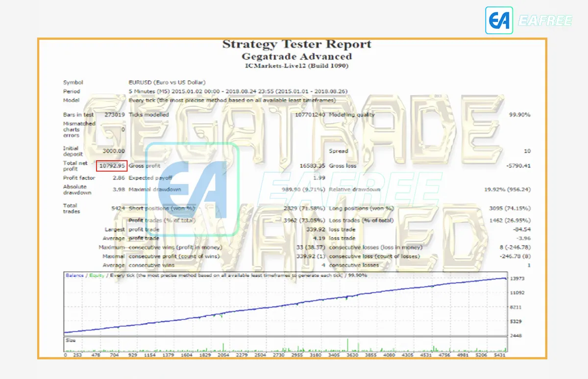Select the relative drawdown value '19.92% (956.24)'
The image size is (588, 379).
point(508,189)
